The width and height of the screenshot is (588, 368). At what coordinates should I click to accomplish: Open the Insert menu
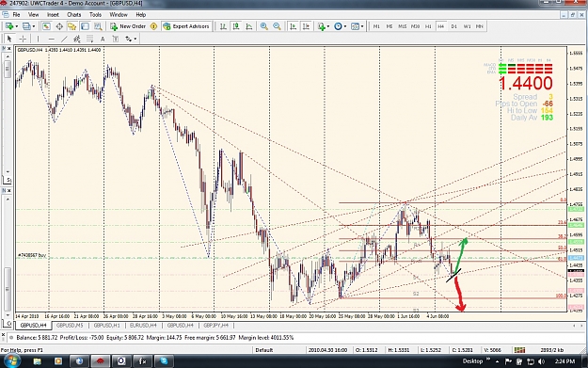click(x=53, y=15)
